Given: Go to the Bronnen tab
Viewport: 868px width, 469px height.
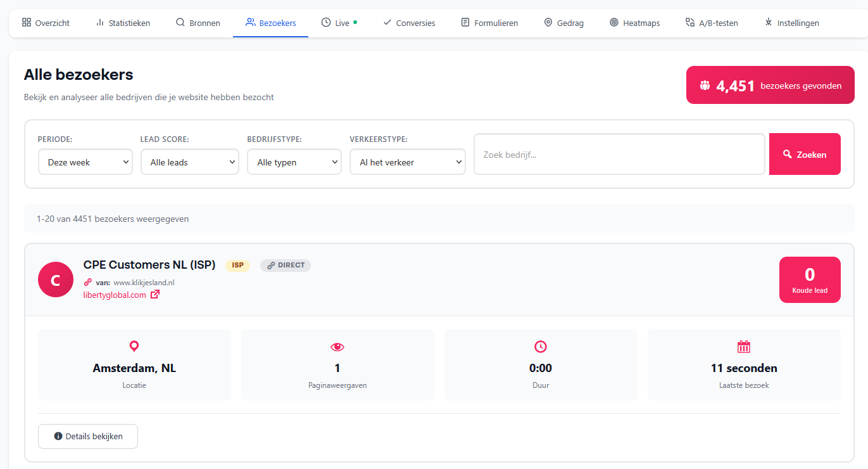Looking at the screenshot, I should pyautogui.click(x=198, y=23).
